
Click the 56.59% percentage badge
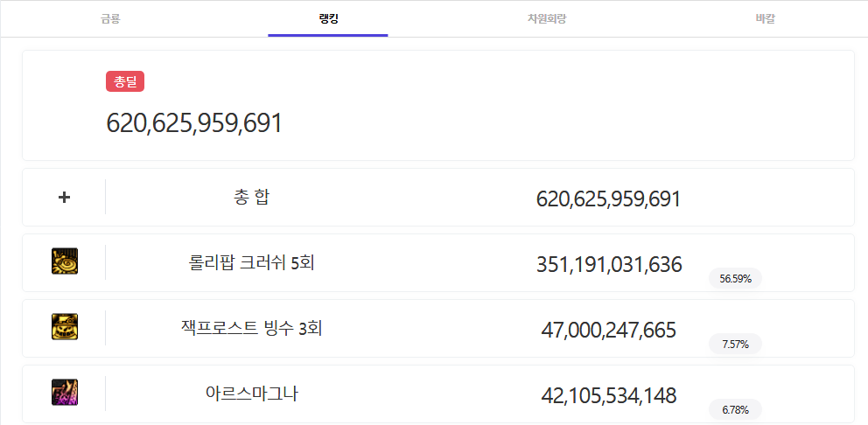[x=735, y=279]
